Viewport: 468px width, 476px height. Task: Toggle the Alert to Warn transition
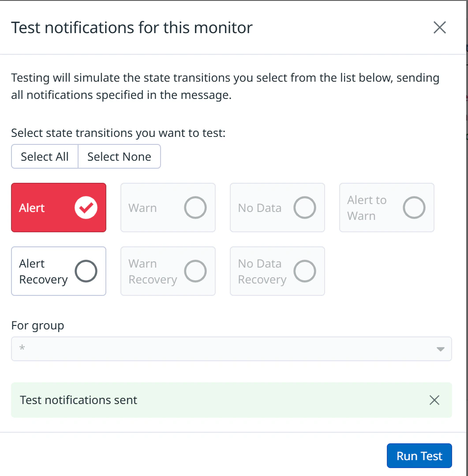point(386,208)
